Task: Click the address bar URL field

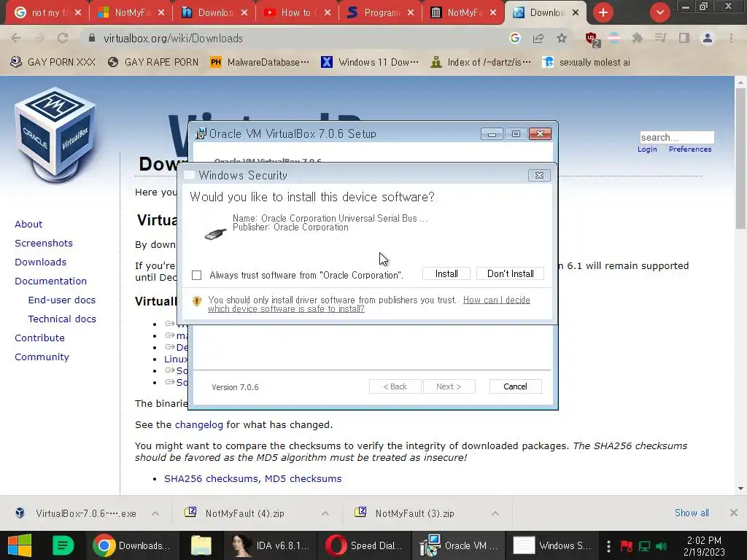Action: pos(295,39)
